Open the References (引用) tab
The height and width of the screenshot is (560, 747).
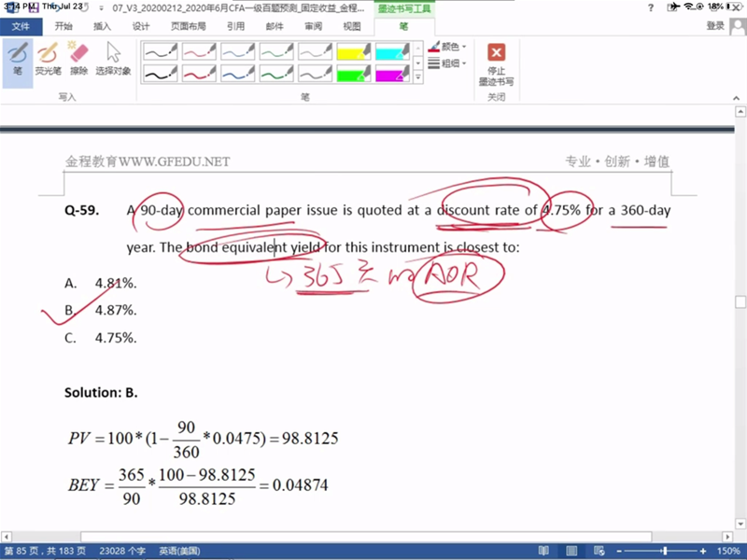click(235, 26)
